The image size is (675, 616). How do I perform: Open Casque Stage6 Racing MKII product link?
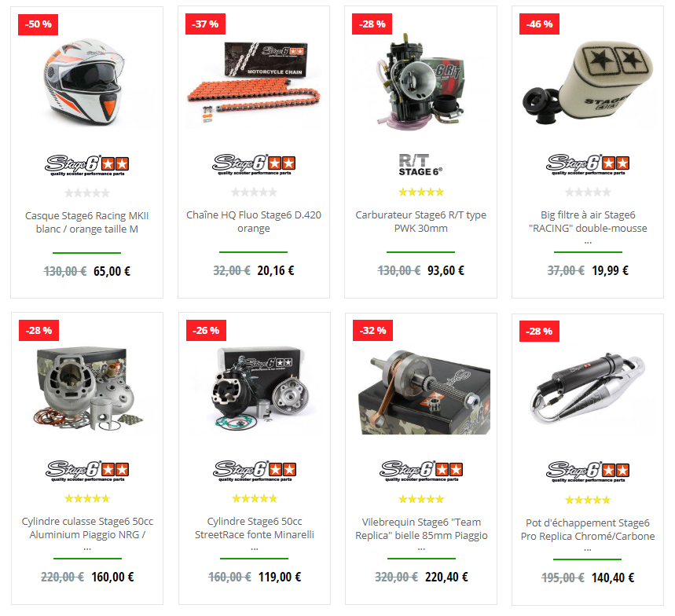pos(87,222)
